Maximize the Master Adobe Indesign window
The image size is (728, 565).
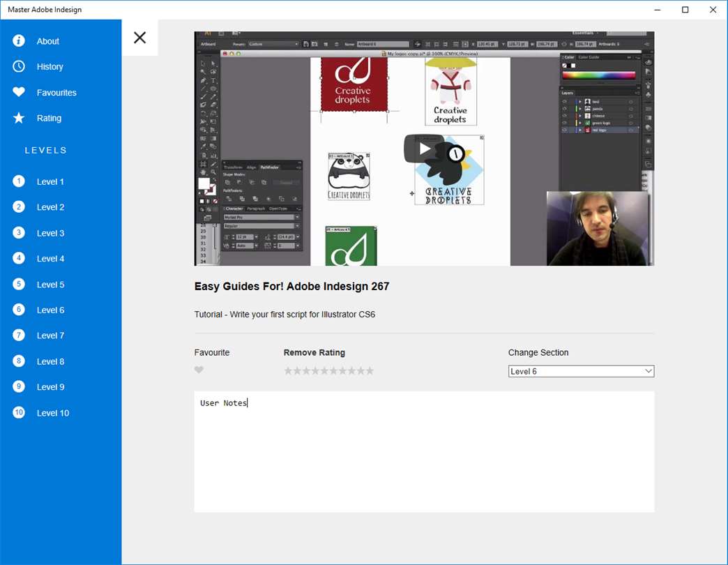click(685, 10)
